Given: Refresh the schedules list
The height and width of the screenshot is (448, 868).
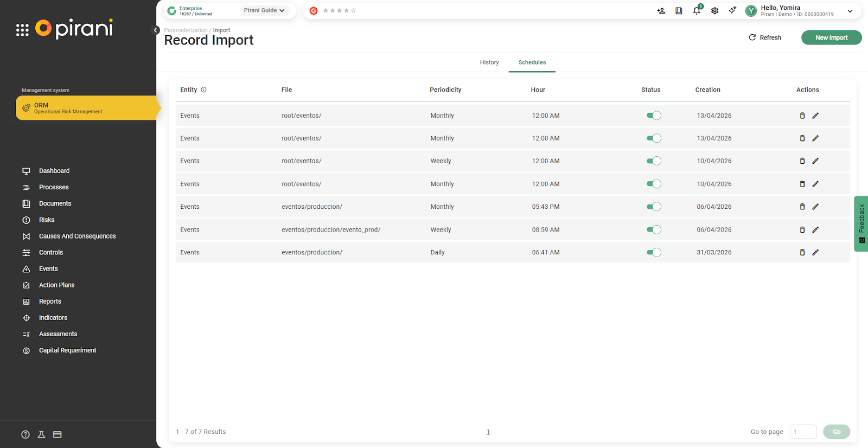Looking at the screenshot, I should click(x=765, y=38).
